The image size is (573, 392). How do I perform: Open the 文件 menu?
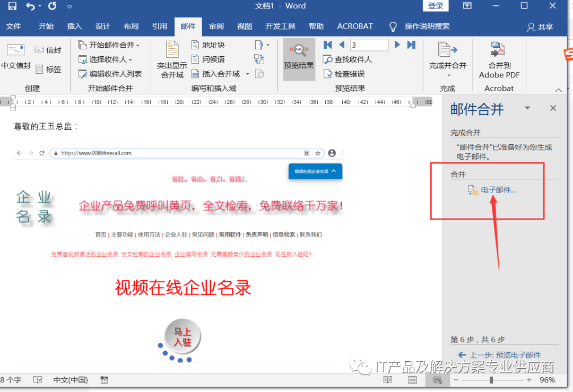click(x=13, y=27)
